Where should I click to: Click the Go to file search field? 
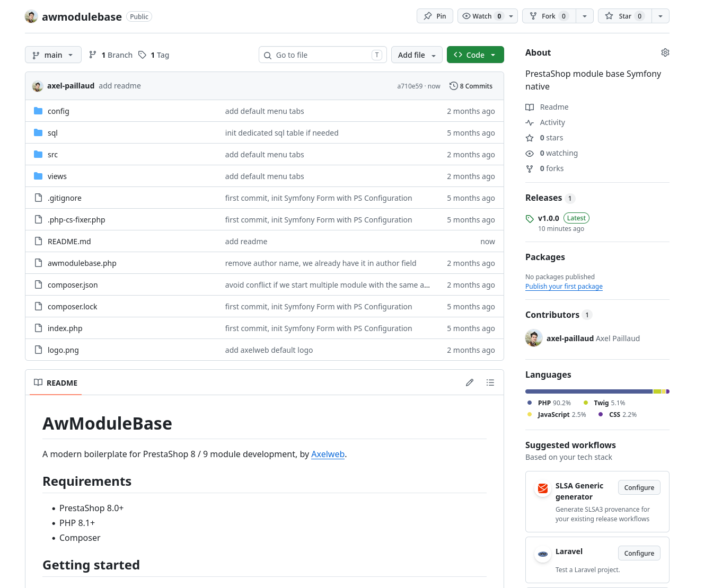(322, 55)
